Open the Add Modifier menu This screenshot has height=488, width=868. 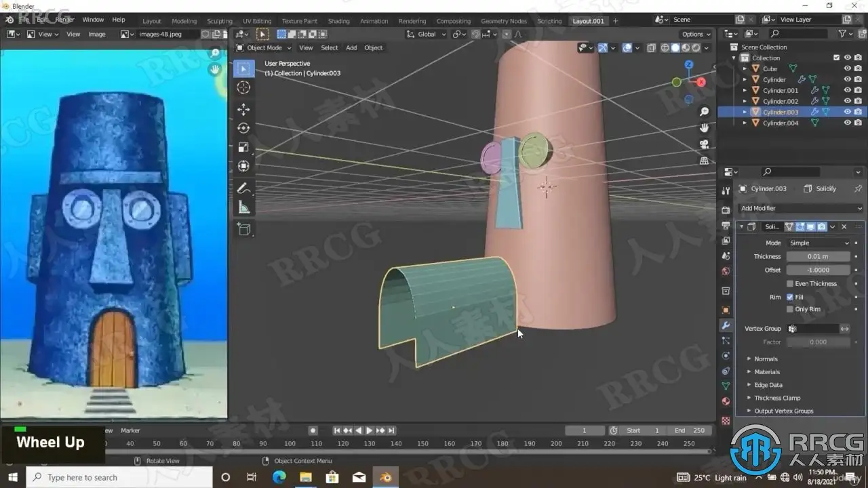[x=800, y=208]
